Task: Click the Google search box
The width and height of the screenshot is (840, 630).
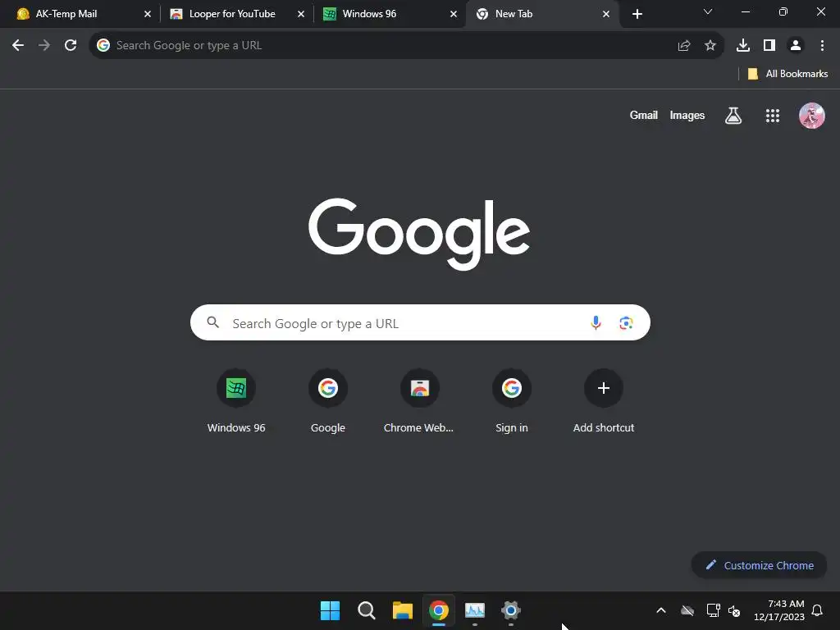Action: (x=420, y=322)
